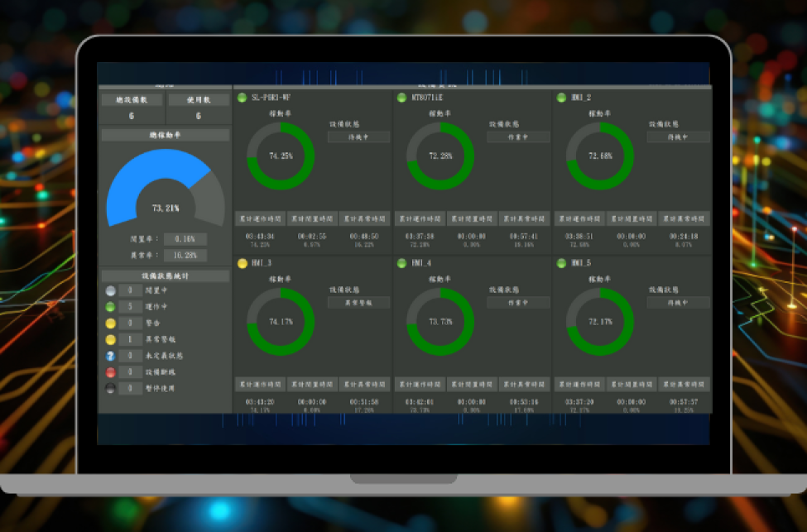Click the 總稼動率 section header

point(165,135)
